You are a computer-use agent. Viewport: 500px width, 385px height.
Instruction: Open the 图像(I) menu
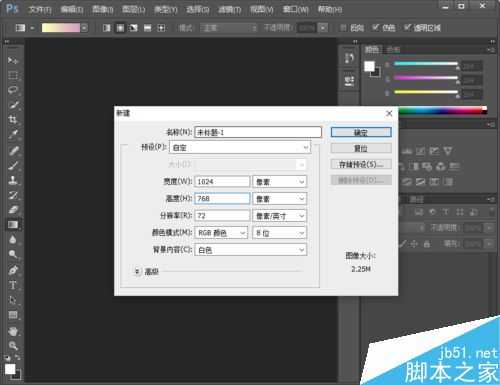pos(103,10)
